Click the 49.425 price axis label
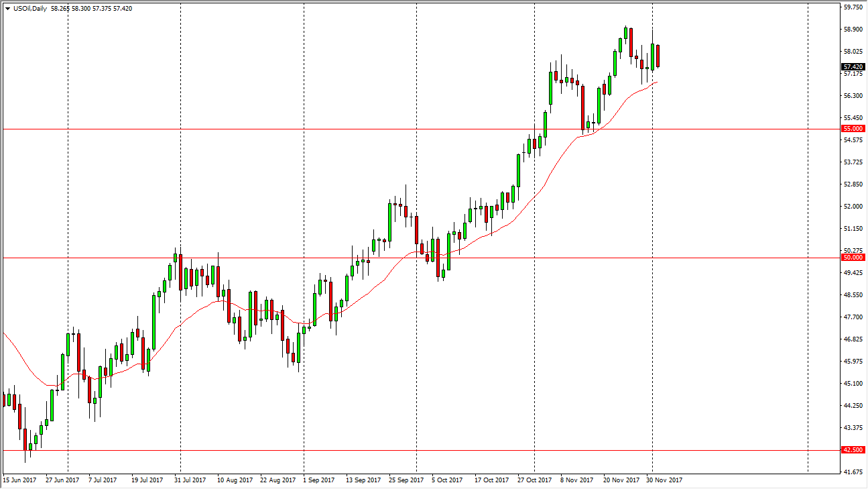Viewport: 868px width, 489px height. pyautogui.click(x=853, y=273)
